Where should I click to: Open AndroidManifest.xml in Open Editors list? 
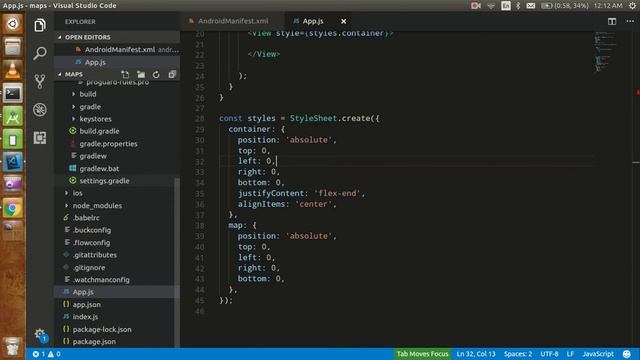[120, 49]
